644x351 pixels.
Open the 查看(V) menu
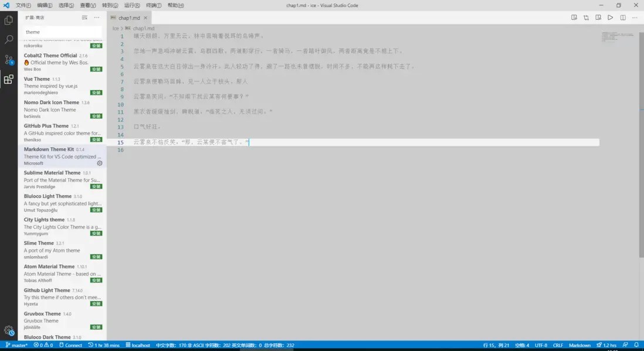(88, 5)
